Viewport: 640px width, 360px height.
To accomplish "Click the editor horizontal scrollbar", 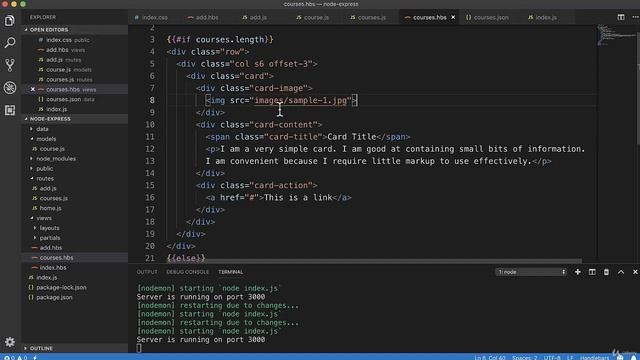I will click(355, 260).
